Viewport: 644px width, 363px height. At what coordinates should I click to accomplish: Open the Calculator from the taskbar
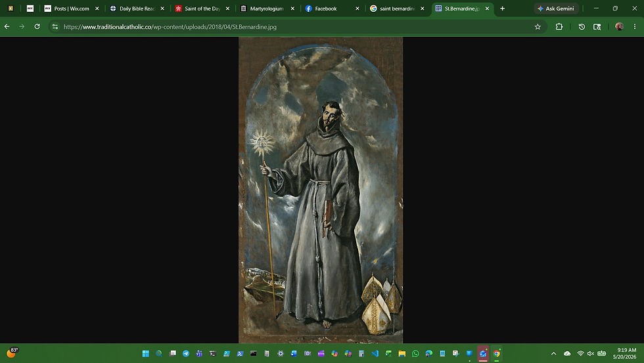coord(361,354)
